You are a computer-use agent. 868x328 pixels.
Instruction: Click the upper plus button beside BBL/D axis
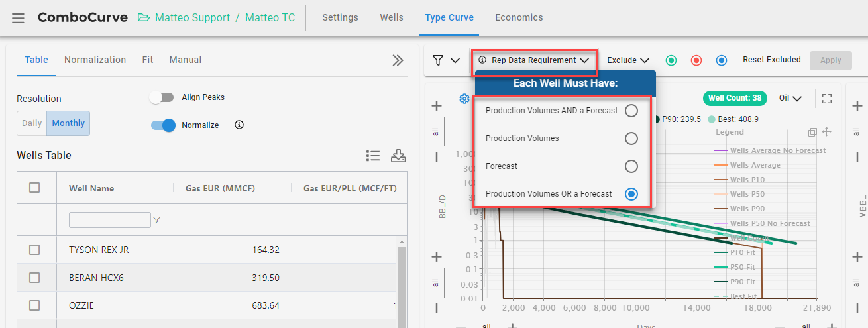pyautogui.click(x=437, y=106)
